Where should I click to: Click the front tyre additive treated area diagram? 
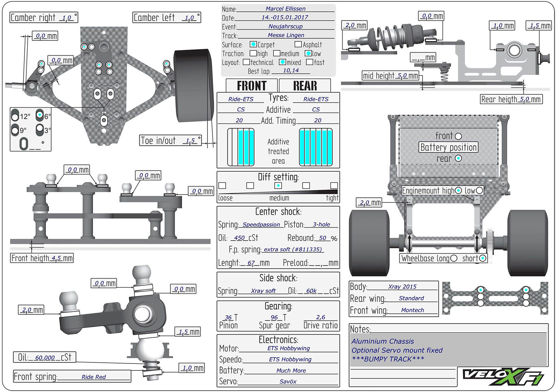click(x=241, y=147)
